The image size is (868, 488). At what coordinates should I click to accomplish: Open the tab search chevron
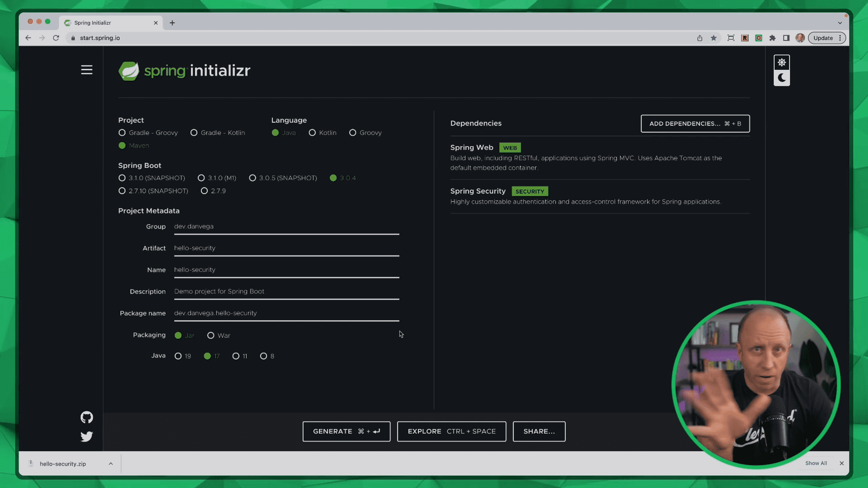(840, 23)
